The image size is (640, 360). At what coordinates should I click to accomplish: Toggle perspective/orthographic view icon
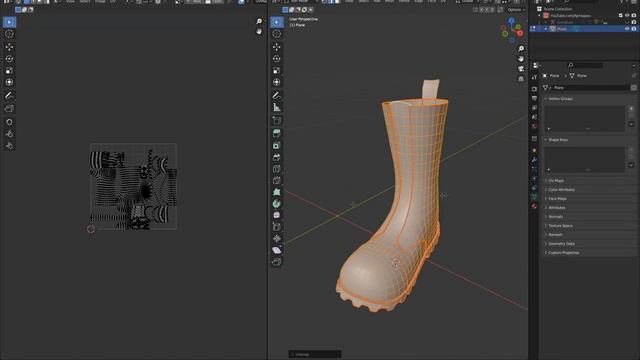(x=521, y=79)
